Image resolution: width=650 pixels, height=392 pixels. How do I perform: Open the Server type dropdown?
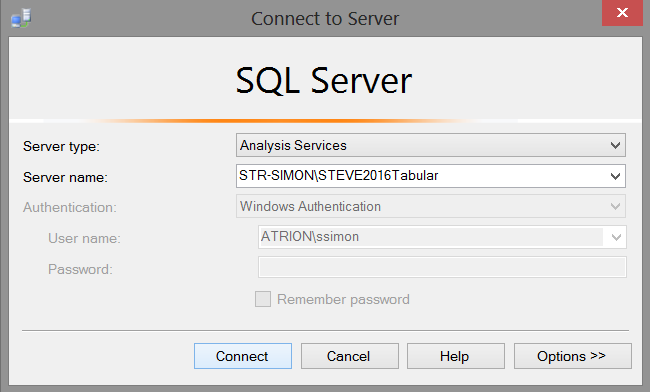pos(431,145)
